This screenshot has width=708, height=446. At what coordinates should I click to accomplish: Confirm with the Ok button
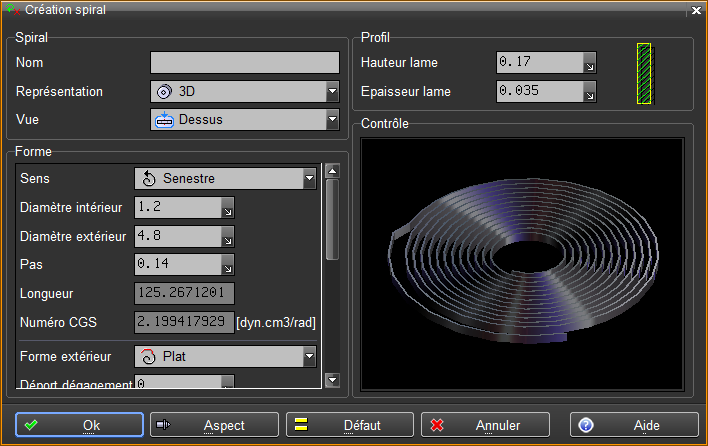tap(79, 425)
